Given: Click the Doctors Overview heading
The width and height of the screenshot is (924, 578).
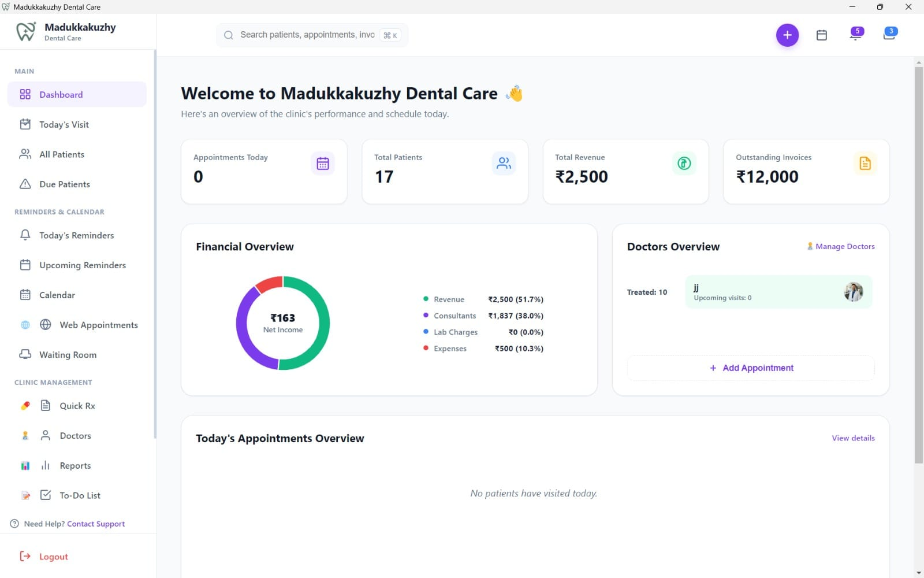Looking at the screenshot, I should pyautogui.click(x=673, y=247).
